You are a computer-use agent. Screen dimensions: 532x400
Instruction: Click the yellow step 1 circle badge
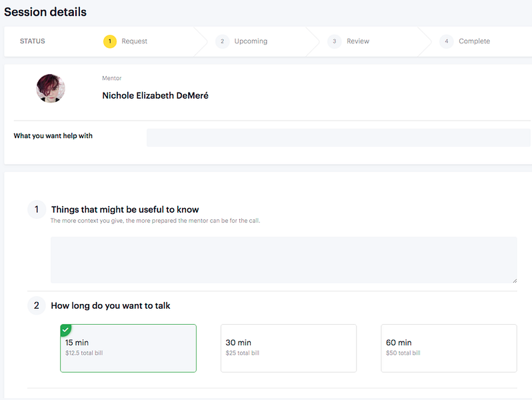click(109, 41)
